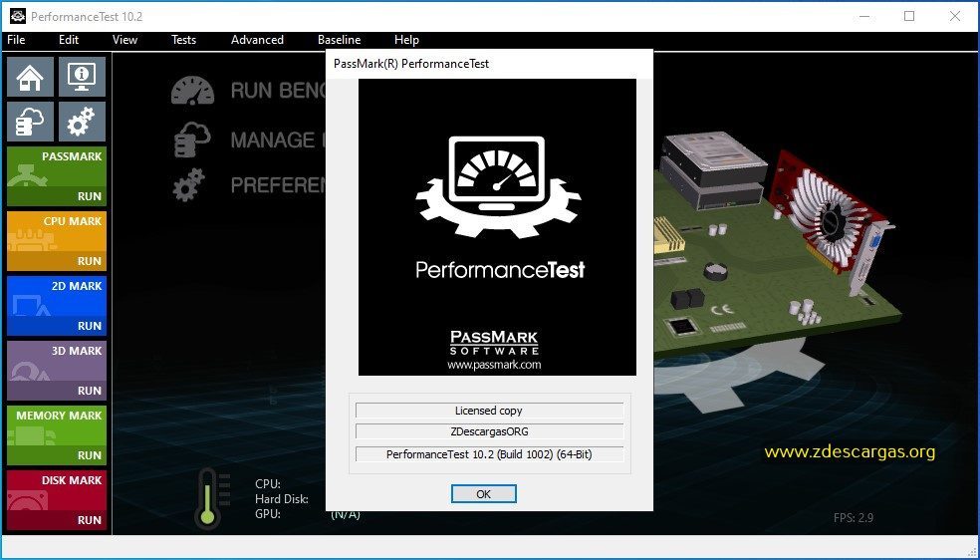This screenshot has height=560, width=980.
Task: Open the Manage Baselines cloud icon in sidebar
Action: point(30,122)
